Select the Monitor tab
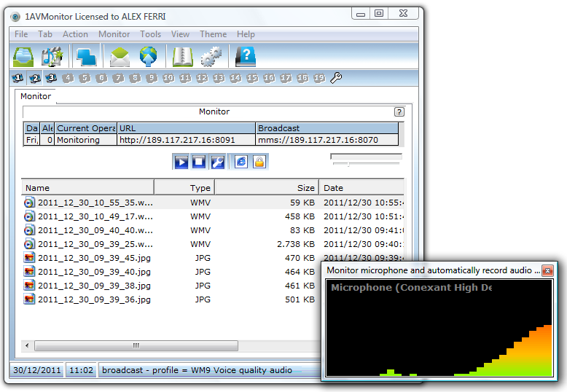 [x=36, y=96]
